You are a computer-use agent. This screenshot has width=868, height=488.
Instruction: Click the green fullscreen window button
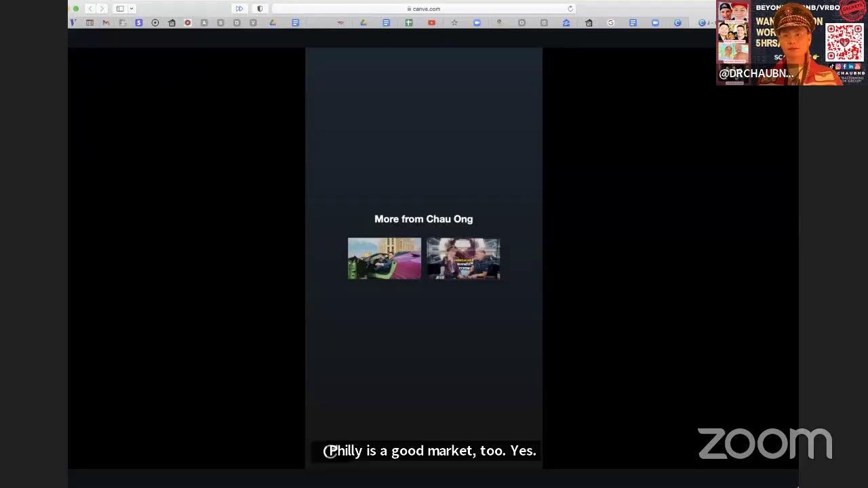pos(76,9)
